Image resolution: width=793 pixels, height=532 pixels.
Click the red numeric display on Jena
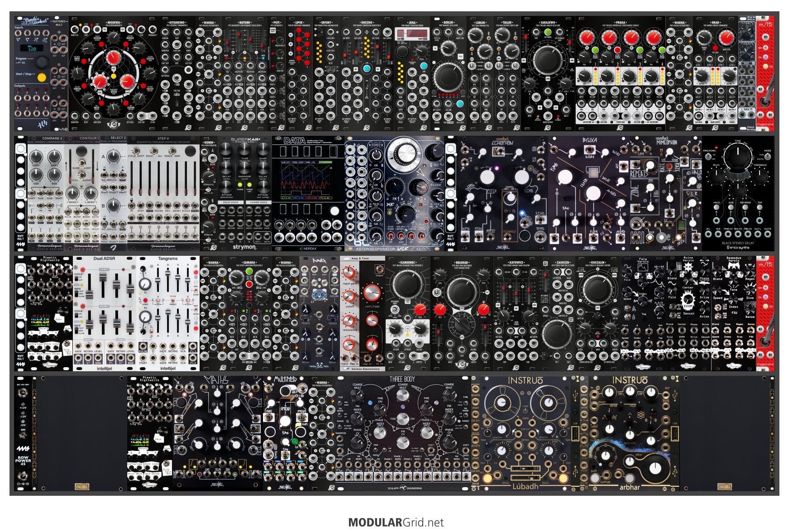click(411, 34)
